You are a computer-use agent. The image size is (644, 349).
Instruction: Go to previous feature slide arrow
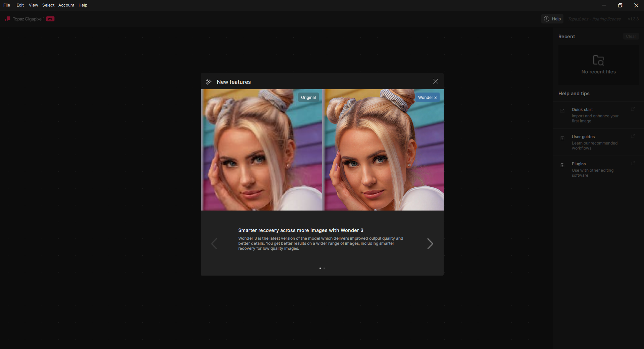coord(214,244)
